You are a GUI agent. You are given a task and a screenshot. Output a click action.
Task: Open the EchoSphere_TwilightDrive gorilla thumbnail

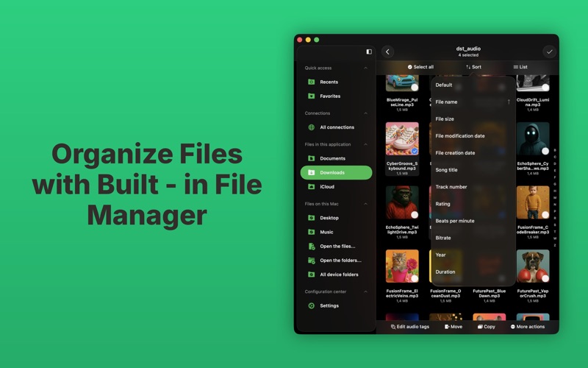coord(402,202)
